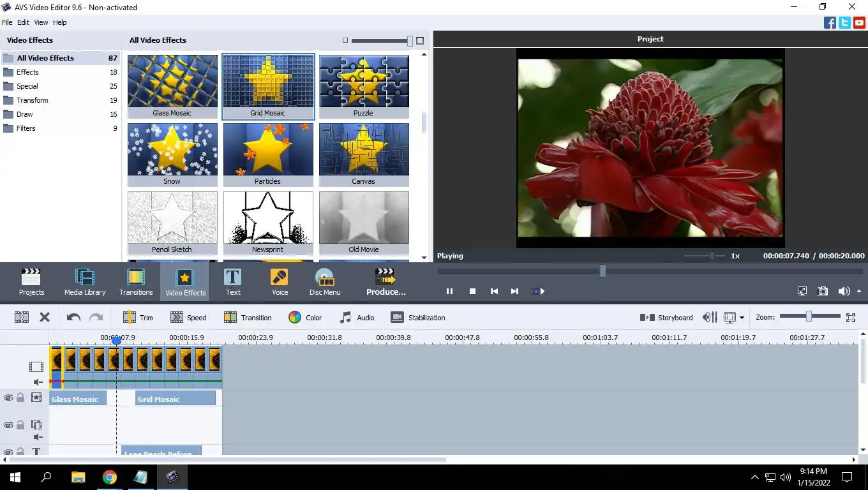Open the Edit menu
Viewport: 868px width, 490px height.
[x=23, y=22]
